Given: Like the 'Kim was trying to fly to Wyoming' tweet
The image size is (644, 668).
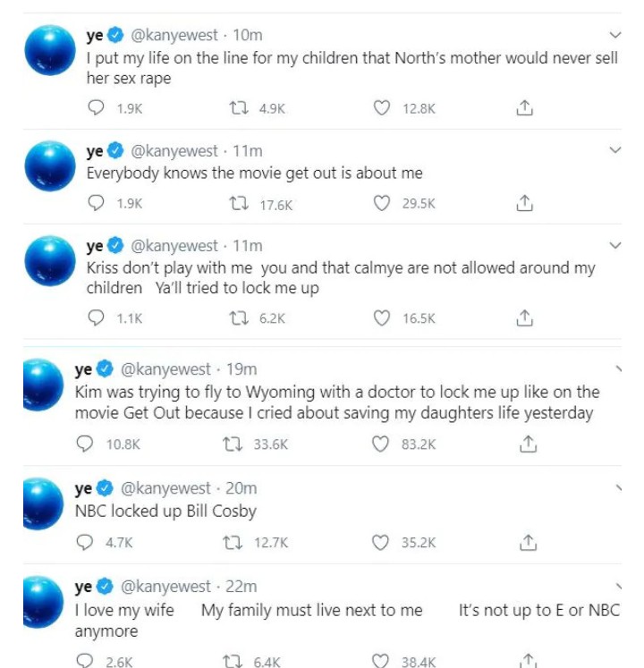Looking at the screenshot, I should (x=382, y=444).
